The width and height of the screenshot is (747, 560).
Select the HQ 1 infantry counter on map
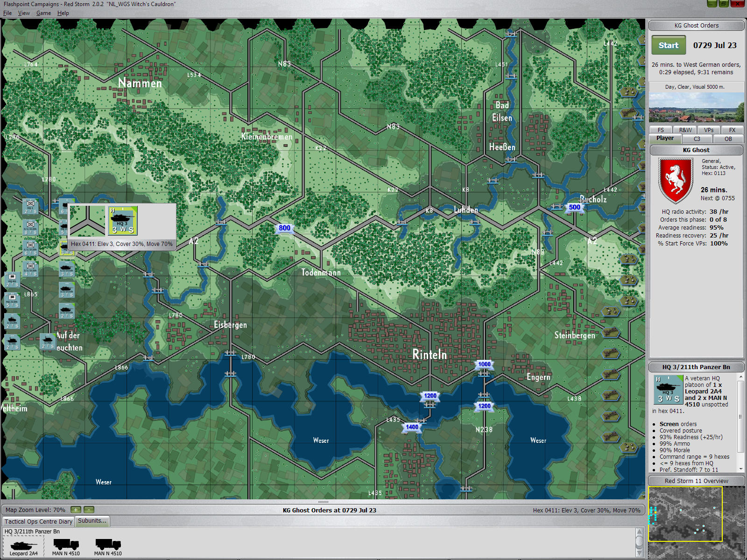pyautogui.click(x=30, y=206)
